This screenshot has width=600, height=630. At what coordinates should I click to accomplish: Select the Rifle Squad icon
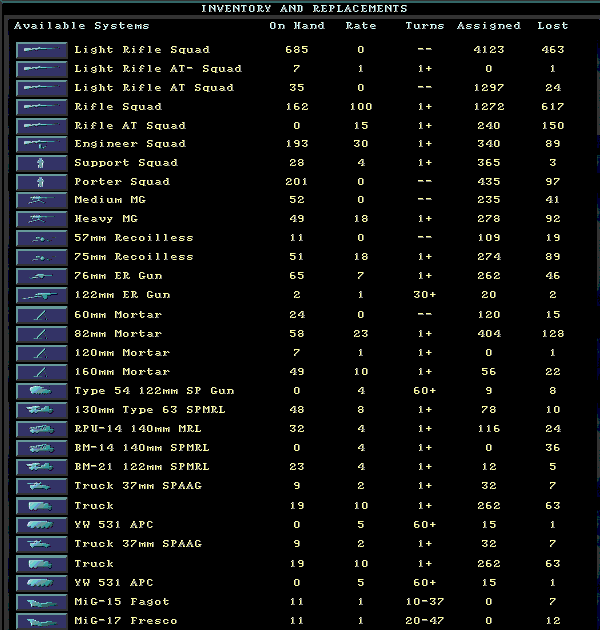[x=42, y=106]
